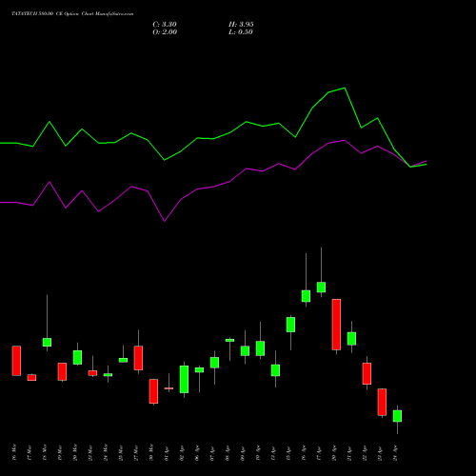Click the 30 Mar date label
This screenshot has width=476, height=476.
150,452
